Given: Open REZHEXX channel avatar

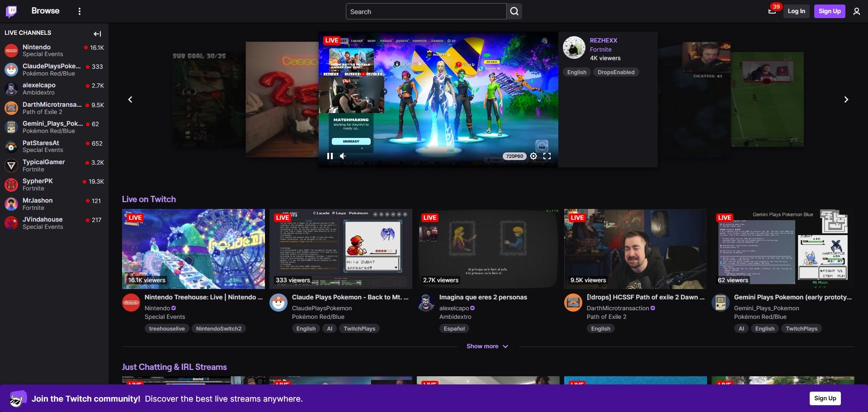Looking at the screenshot, I should pyautogui.click(x=574, y=47).
